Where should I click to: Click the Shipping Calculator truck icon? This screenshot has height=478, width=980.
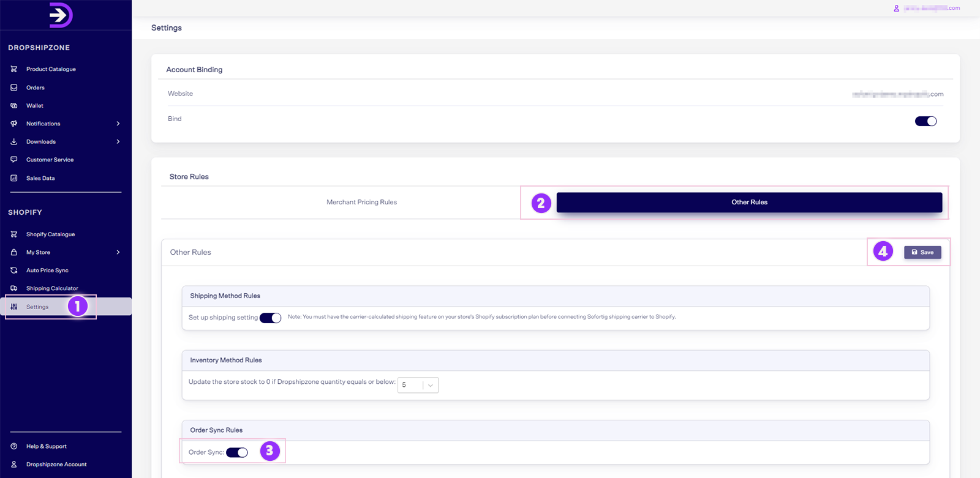click(14, 288)
